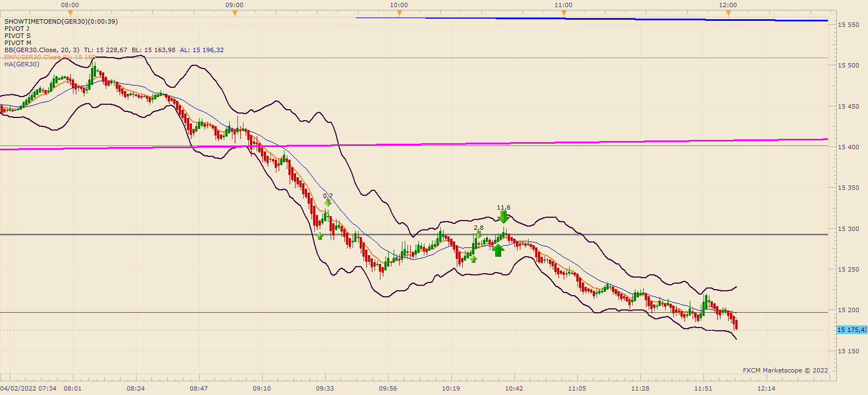Image resolution: width=868 pixels, height=395 pixels.
Task: Click the 04/02/2022 07:34 date label
Action: click(x=29, y=388)
